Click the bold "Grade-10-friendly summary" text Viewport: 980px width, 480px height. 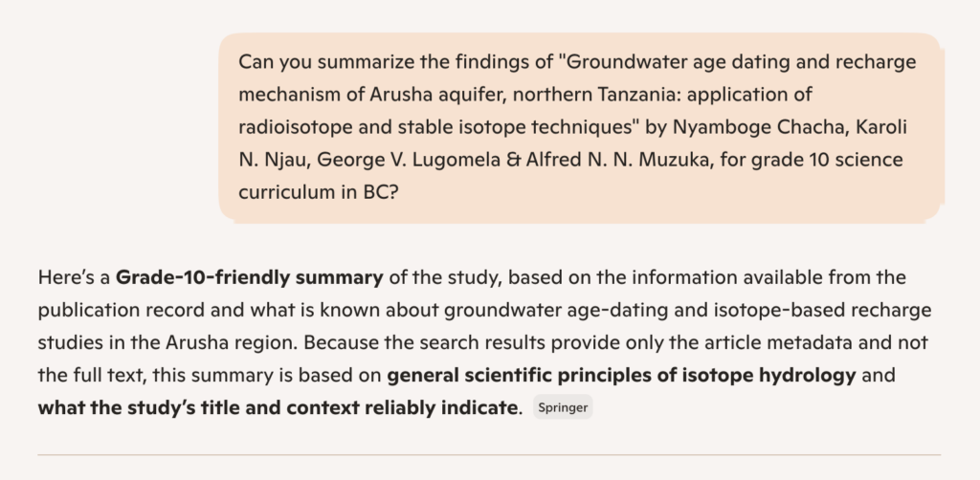(249, 278)
